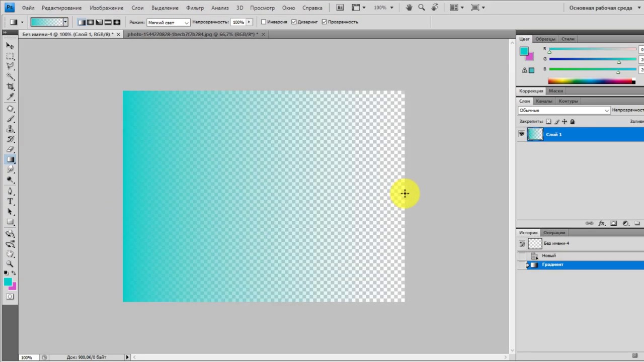
Task: Click the foreground cyan color swatch in toolbox
Action: 8,282
